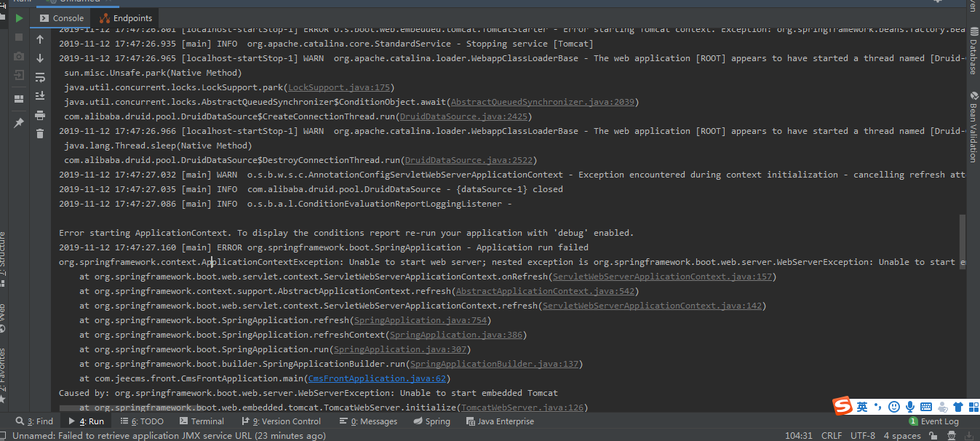Viewport: 980px width, 441px height.
Task: Open the Database side panel
Action: pos(973,50)
